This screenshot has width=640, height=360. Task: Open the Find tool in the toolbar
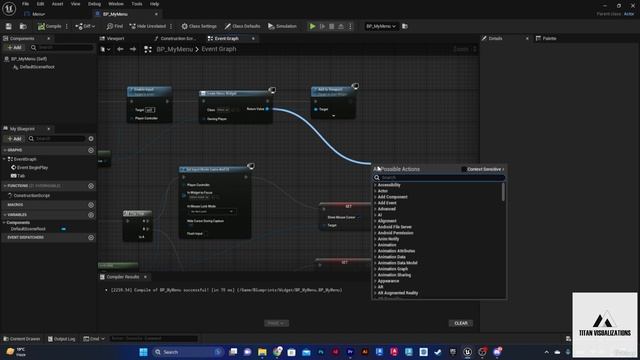click(115, 26)
